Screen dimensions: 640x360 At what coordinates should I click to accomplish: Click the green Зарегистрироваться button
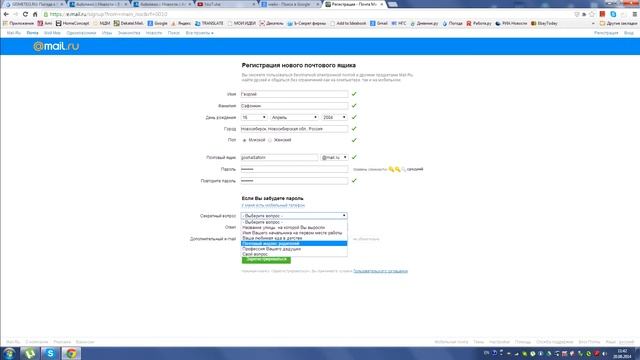[x=266, y=260]
